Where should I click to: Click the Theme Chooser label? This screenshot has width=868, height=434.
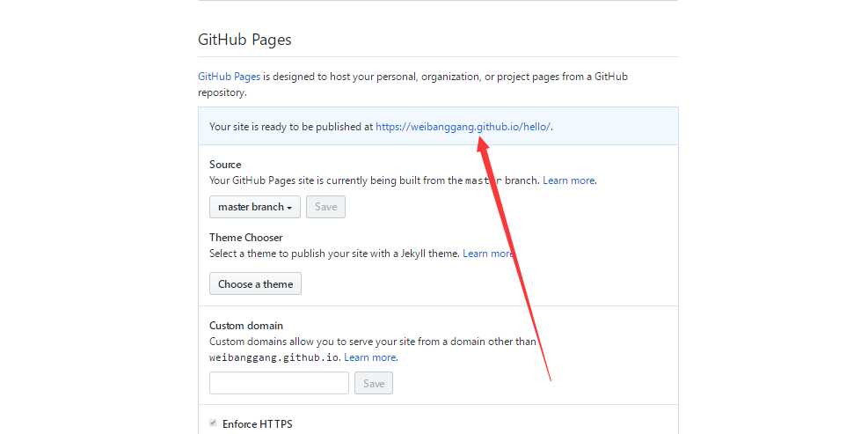pos(245,237)
